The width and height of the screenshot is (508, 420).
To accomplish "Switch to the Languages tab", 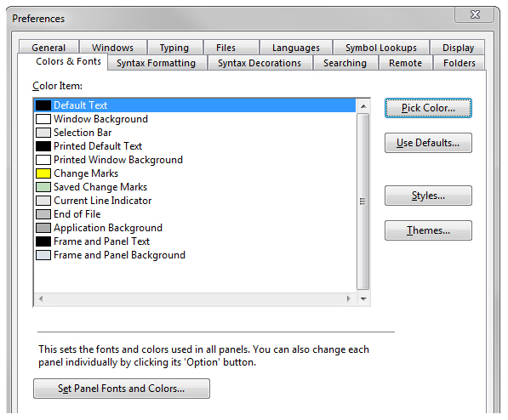I will [296, 48].
